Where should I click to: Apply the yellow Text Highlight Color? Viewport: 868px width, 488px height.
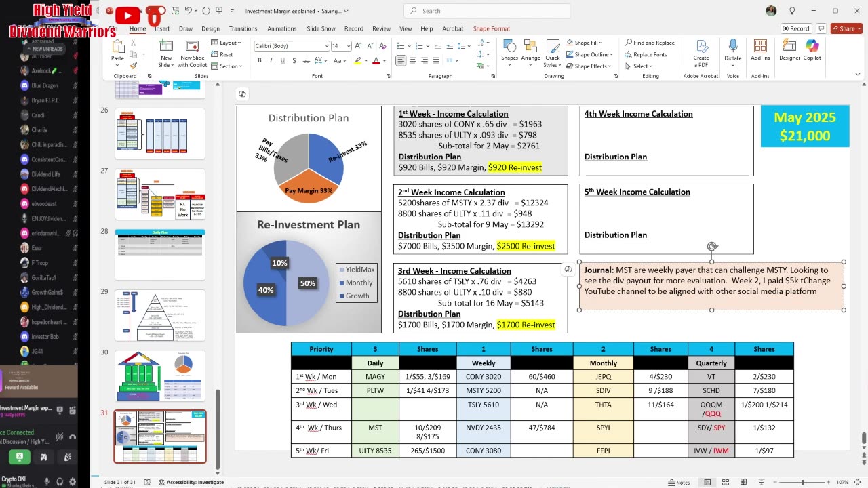[358, 61]
